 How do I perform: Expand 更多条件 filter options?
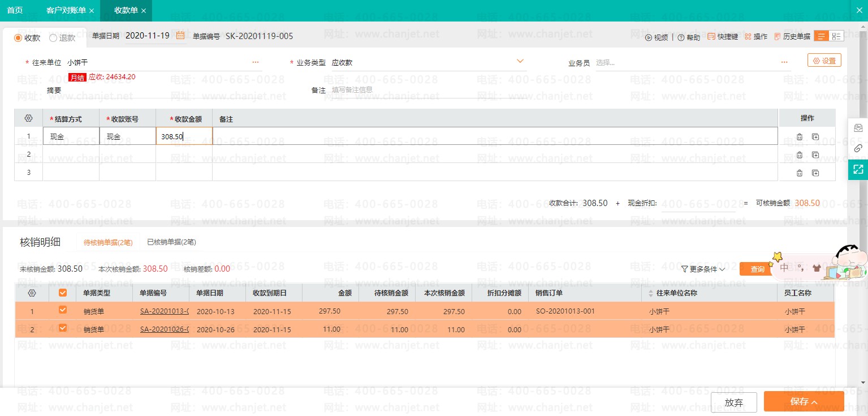click(703, 269)
